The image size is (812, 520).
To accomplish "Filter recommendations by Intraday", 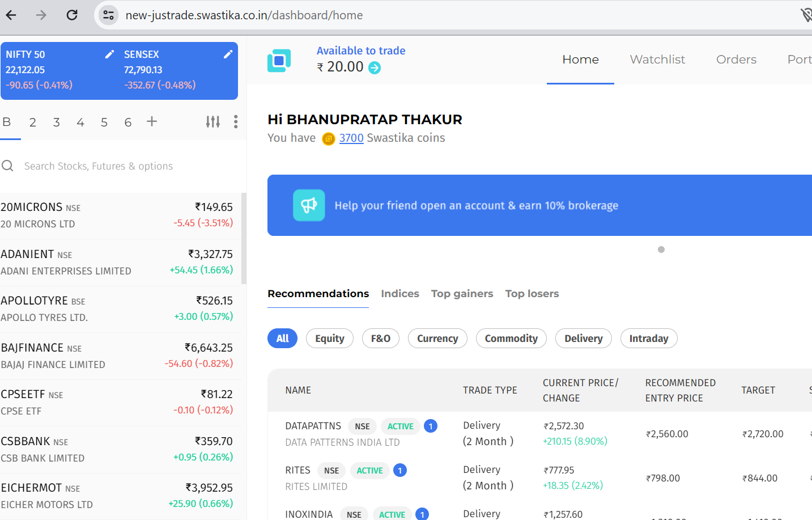I will point(649,339).
